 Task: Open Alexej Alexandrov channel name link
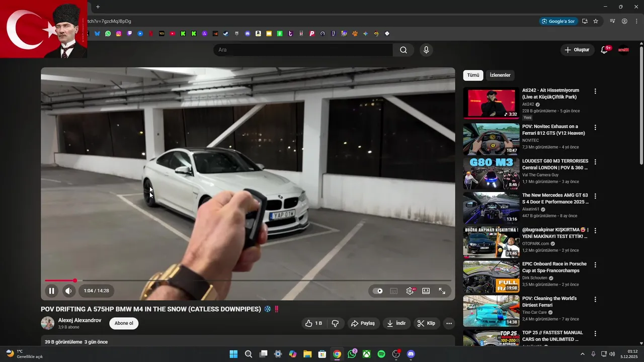tap(79, 320)
